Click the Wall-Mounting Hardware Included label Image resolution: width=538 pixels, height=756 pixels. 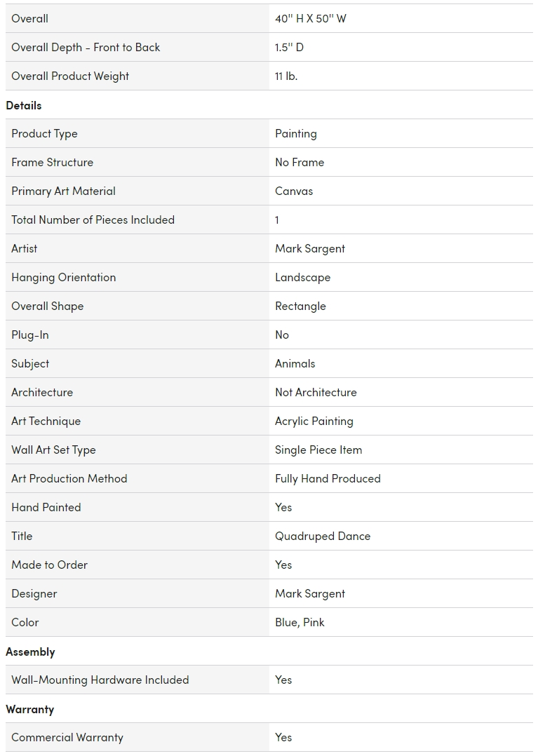pos(100,680)
